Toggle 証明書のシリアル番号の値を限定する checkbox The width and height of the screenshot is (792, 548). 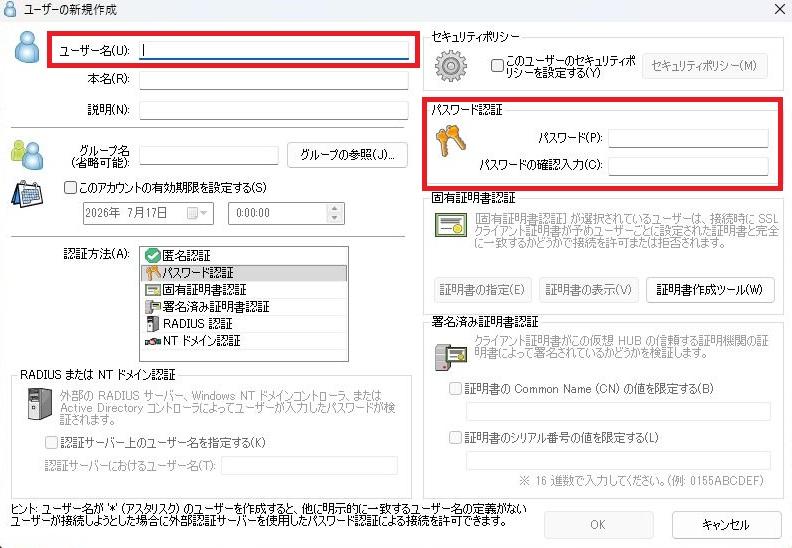[x=455, y=437]
